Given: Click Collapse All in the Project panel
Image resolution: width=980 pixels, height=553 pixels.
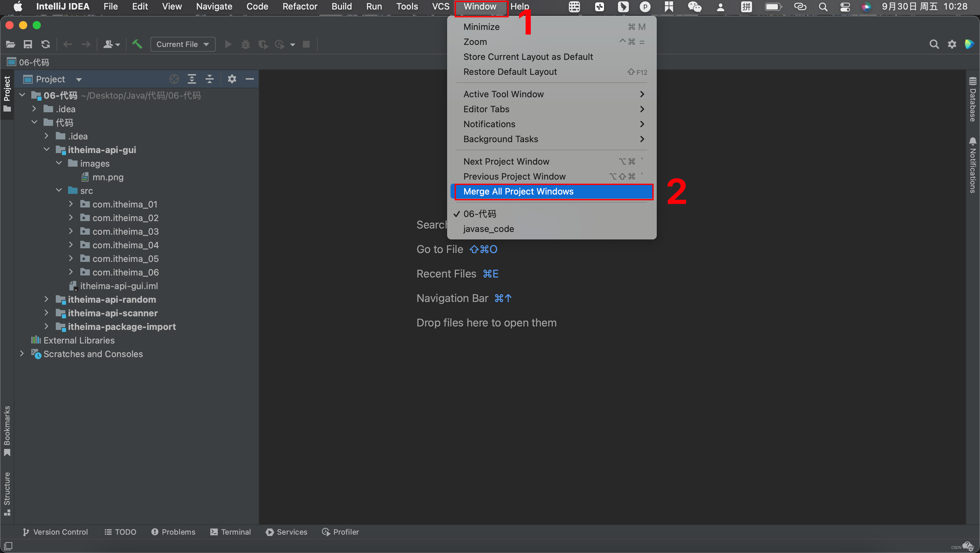Looking at the screenshot, I should click(x=210, y=79).
